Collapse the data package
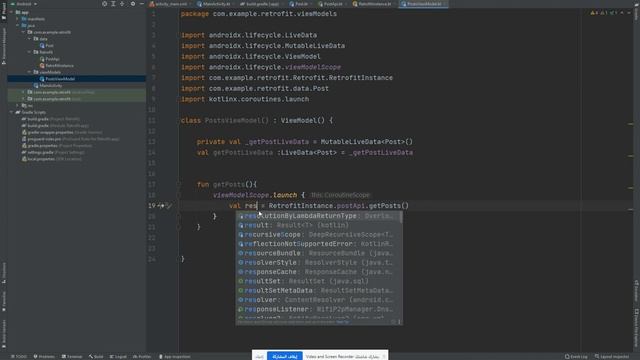Screen dimensions: 640x360 29,39
